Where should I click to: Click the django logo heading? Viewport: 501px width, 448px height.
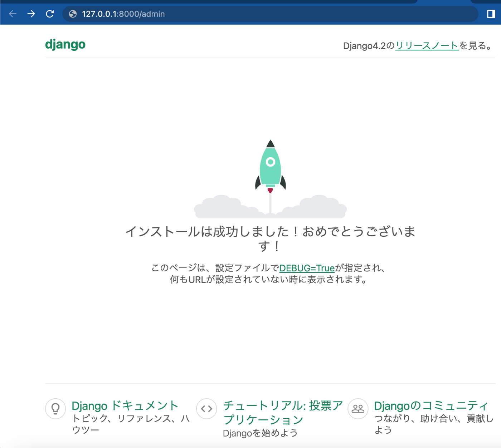coord(65,44)
